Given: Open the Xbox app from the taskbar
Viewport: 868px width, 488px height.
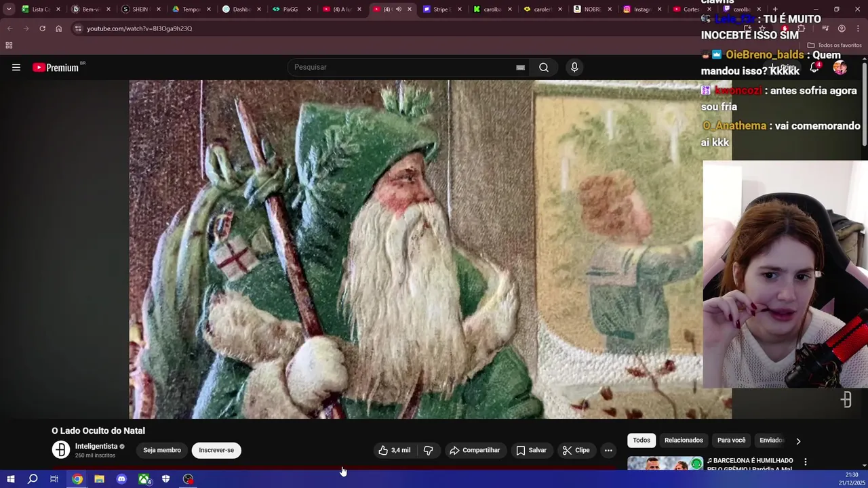Looking at the screenshot, I should click(144, 479).
